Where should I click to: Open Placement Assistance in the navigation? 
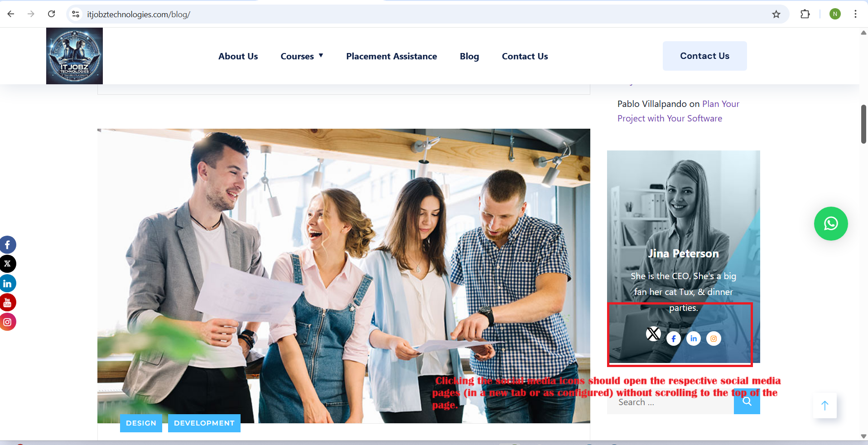click(x=391, y=56)
